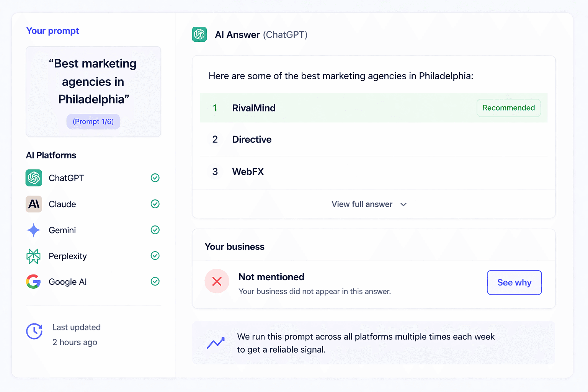Click rank number 2 badge
The height and width of the screenshot is (392, 588).
215,139
